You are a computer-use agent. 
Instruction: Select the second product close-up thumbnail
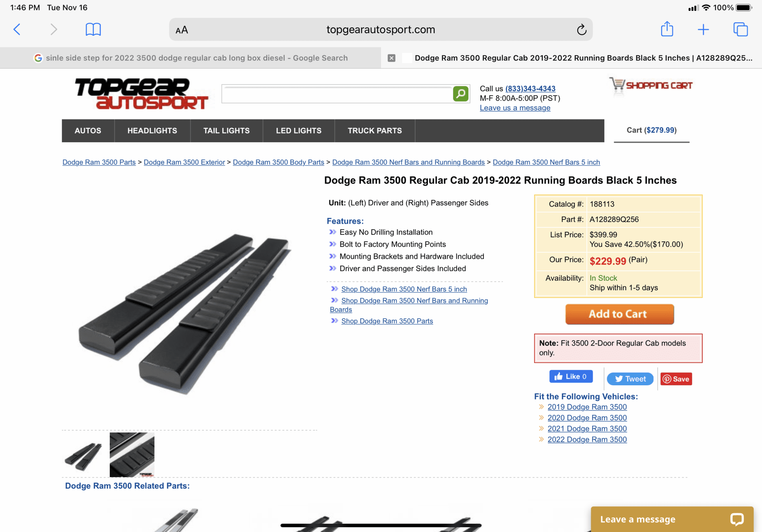(132, 455)
